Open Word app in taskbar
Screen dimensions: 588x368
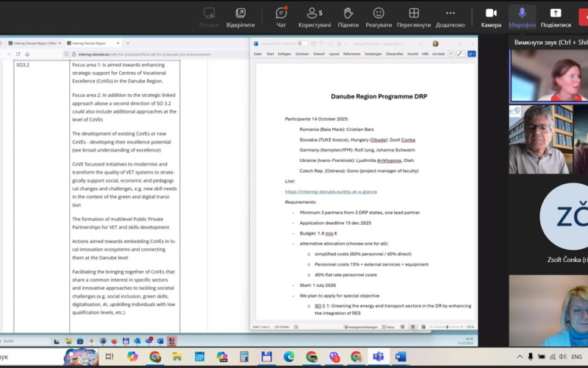coord(401,357)
